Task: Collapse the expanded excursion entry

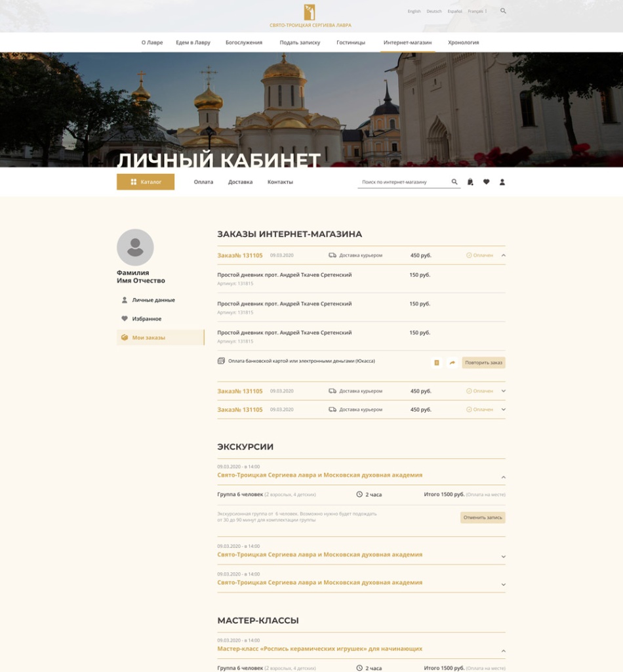Action: (504, 477)
